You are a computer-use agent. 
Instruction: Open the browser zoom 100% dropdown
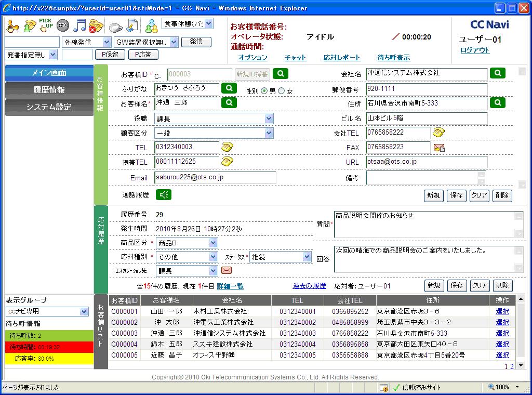tap(517, 387)
